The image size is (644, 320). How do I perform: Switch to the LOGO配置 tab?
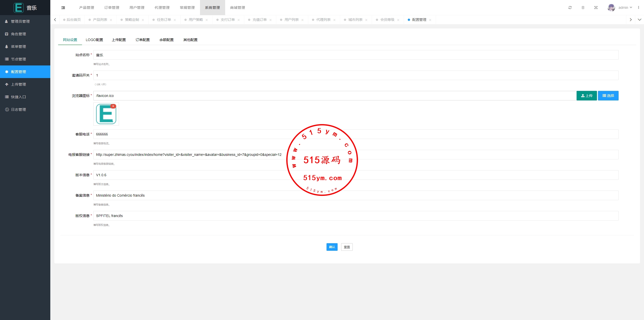click(x=94, y=40)
